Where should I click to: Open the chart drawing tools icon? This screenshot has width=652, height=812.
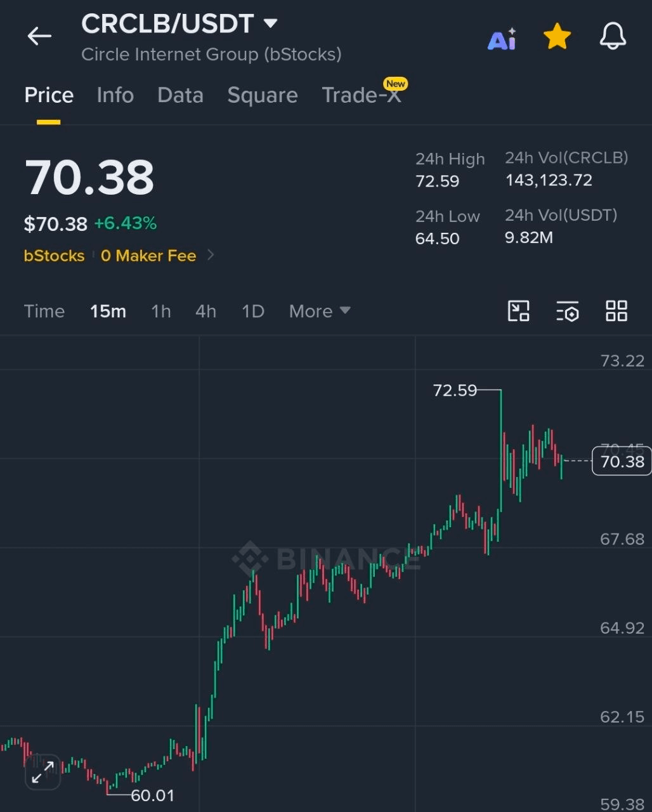coord(519,311)
